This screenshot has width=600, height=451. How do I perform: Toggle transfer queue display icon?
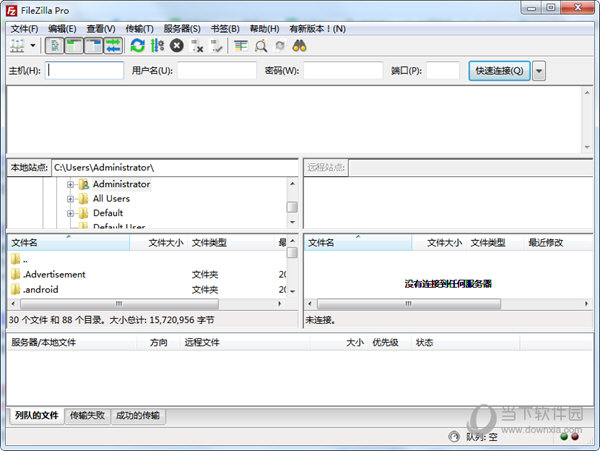(x=113, y=46)
